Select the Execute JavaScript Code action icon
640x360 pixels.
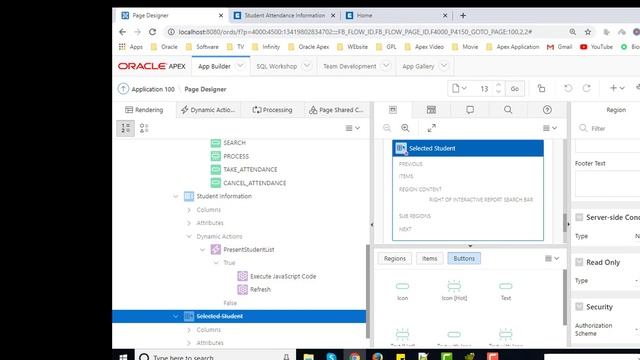pos(242,276)
